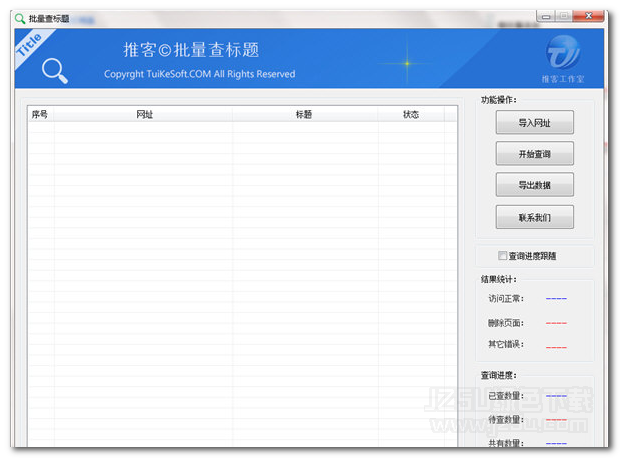Screen dimensions: 620x458
Task: Click the magnifier icon in the banner
Action: tap(55, 71)
